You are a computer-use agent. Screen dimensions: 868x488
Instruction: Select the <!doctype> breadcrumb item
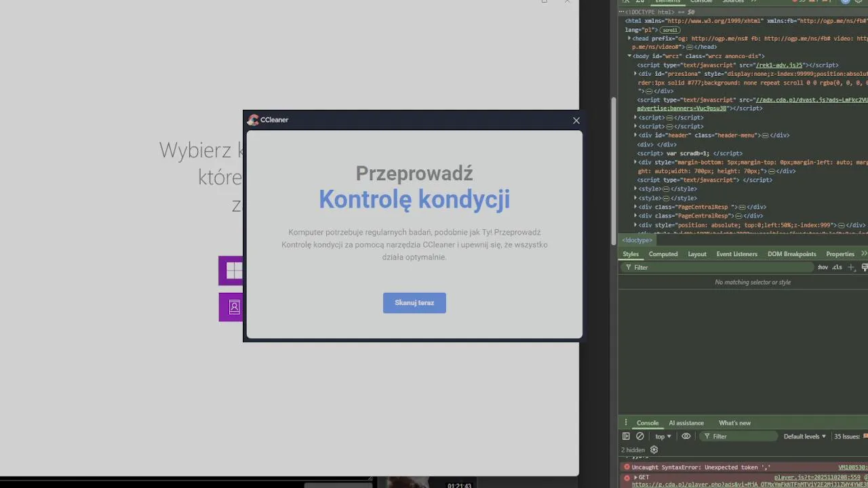pyautogui.click(x=637, y=241)
